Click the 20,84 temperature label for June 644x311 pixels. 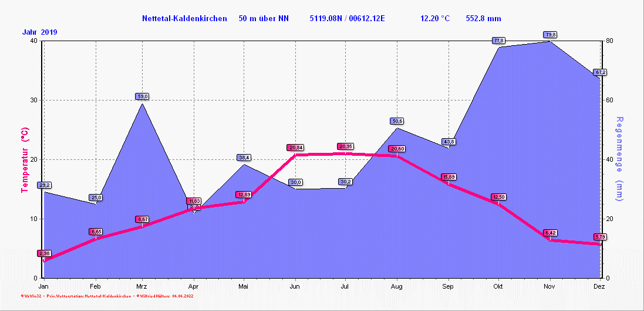coord(295,148)
